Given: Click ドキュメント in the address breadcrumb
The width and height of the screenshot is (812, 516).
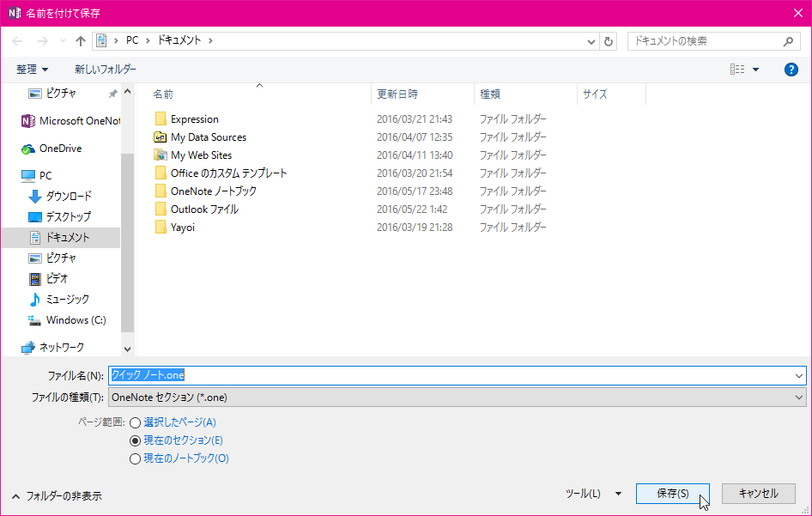Looking at the screenshot, I should pyautogui.click(x=179, y=40).
